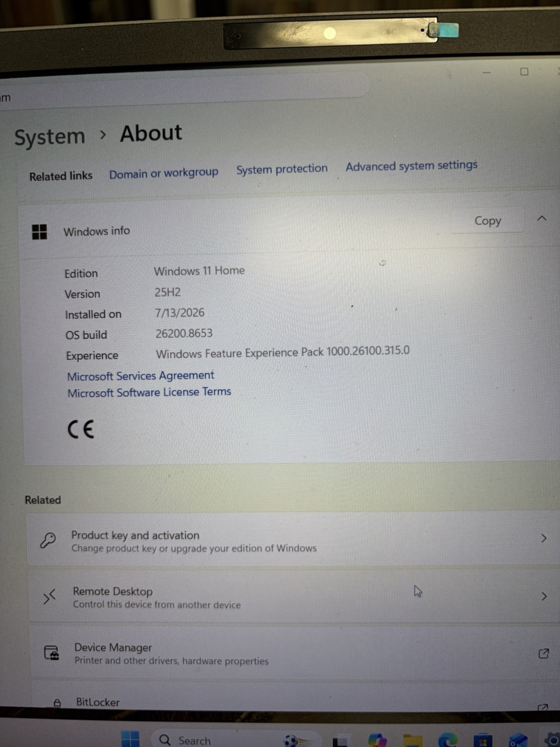Viewport: 560px width, 747px height.
Task: Click the Windows logo icon beside Windows info
Action: (x=40, y=232)
